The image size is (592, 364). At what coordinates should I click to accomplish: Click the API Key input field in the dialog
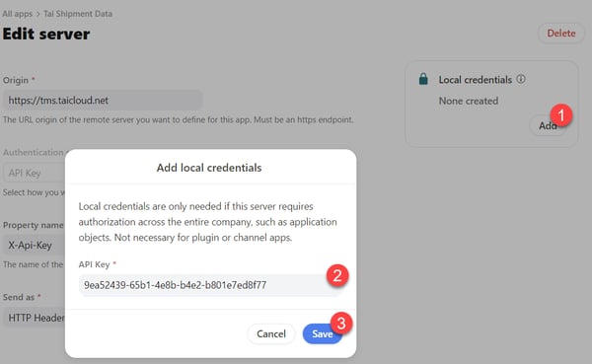pyautogui.click(x=209, y=285)
